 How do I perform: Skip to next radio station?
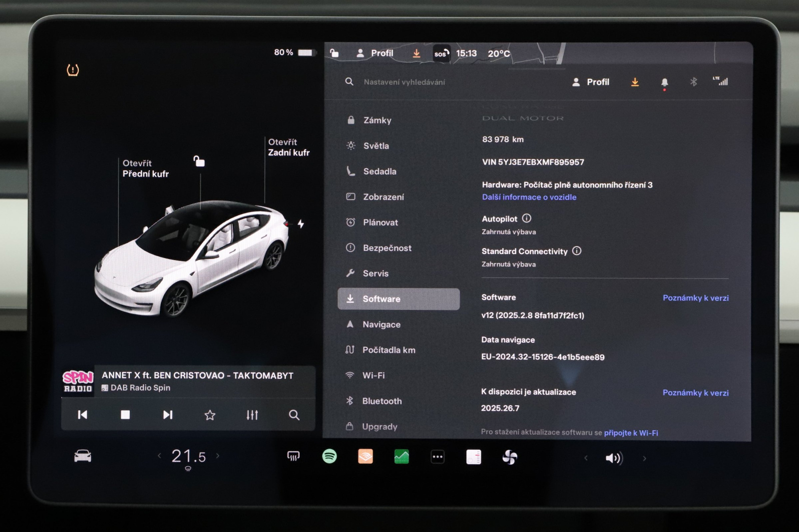[168, 415]
